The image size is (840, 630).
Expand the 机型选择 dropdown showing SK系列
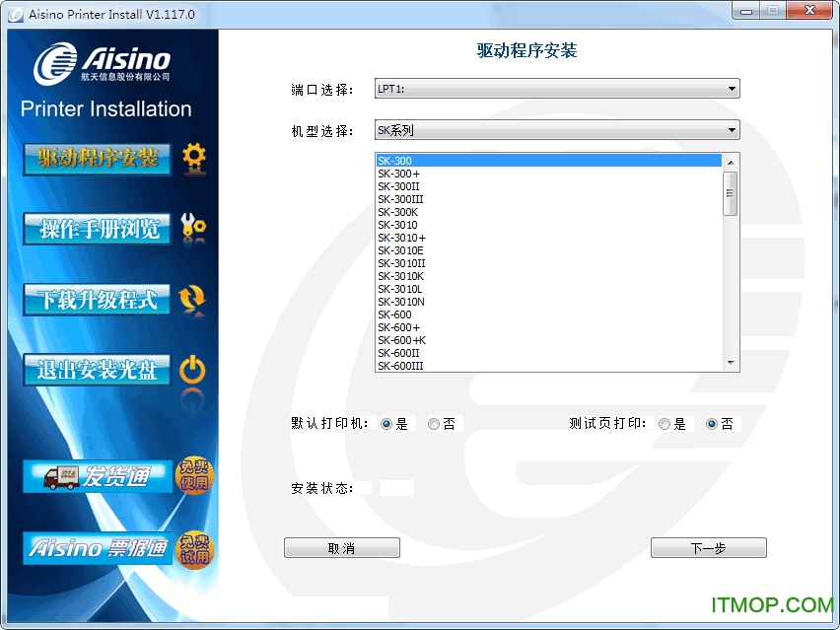pos(732,129)
